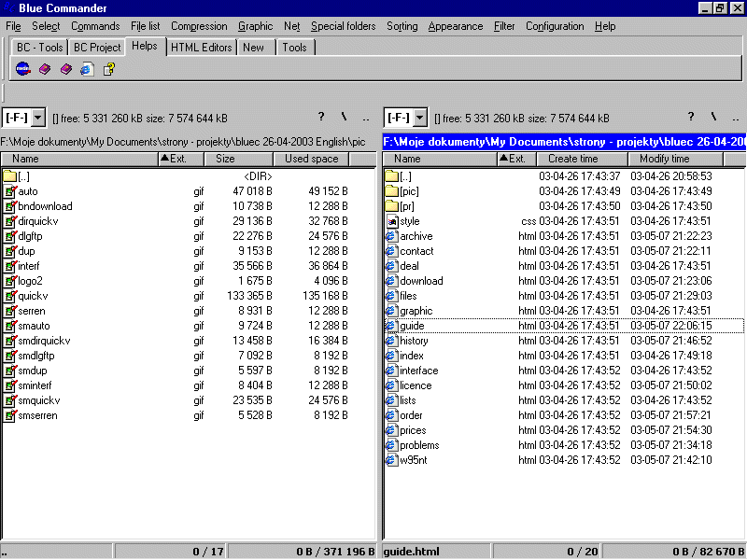Select the problems file name
This screenshot has width=747, height=560.
click(x=419, y=446)
